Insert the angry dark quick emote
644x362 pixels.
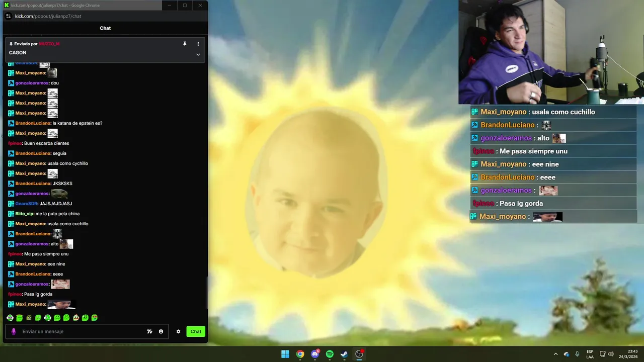tap(29, 318)
